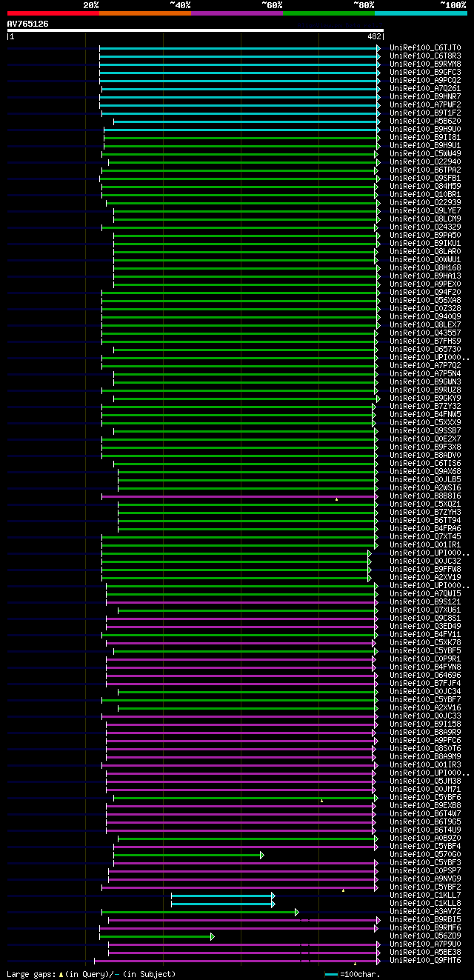Click the green A3AV72 alignment bar
The image size is (474, 980).
tap(200, 912)
